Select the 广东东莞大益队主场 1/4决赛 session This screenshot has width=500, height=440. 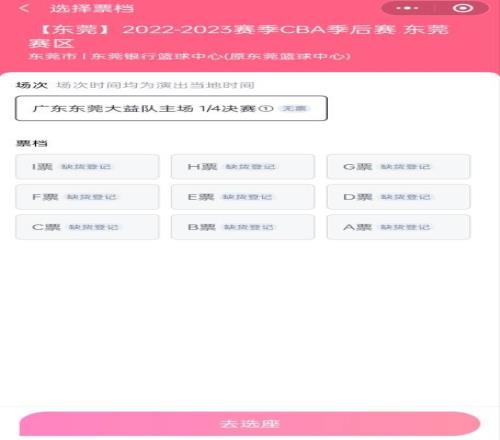[x=171, y=108]
